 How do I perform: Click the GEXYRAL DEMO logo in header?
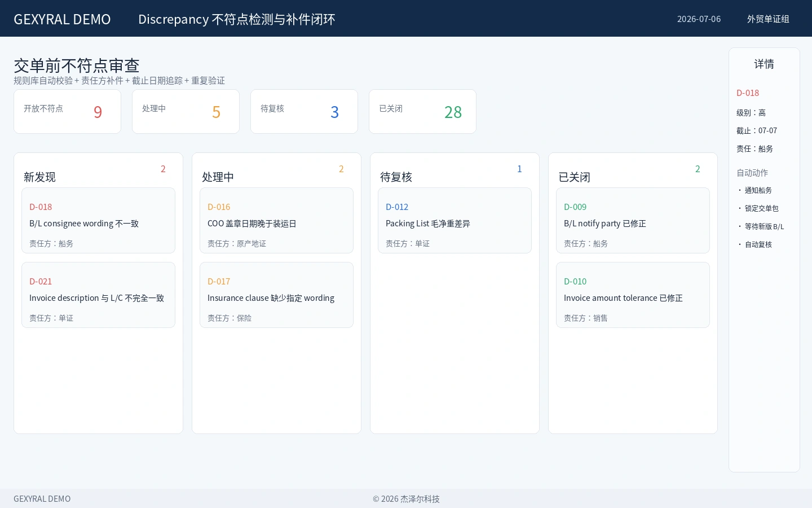pyautogui.click(x=62, y=19)
